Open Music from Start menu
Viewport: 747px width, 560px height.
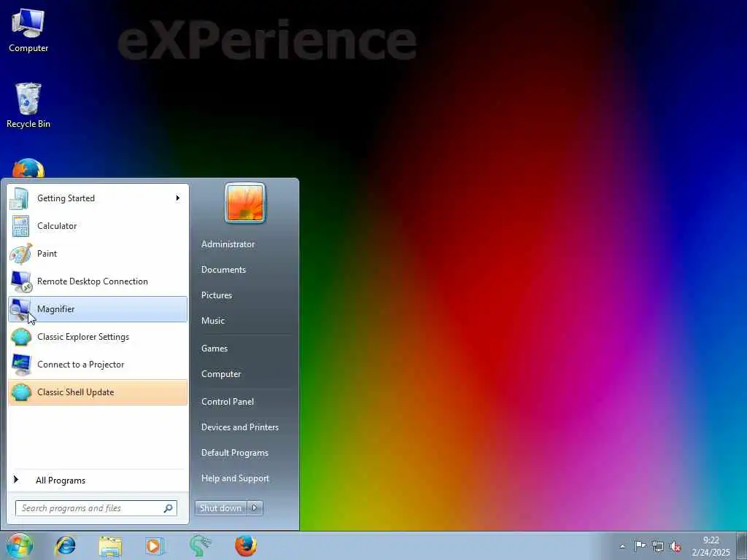click(x=213, y=321)
